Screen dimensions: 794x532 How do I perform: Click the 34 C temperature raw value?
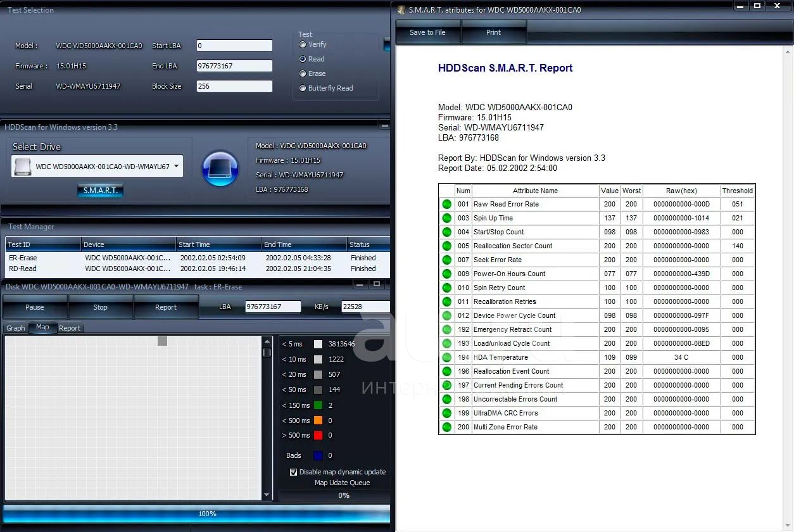coord(681,357)
